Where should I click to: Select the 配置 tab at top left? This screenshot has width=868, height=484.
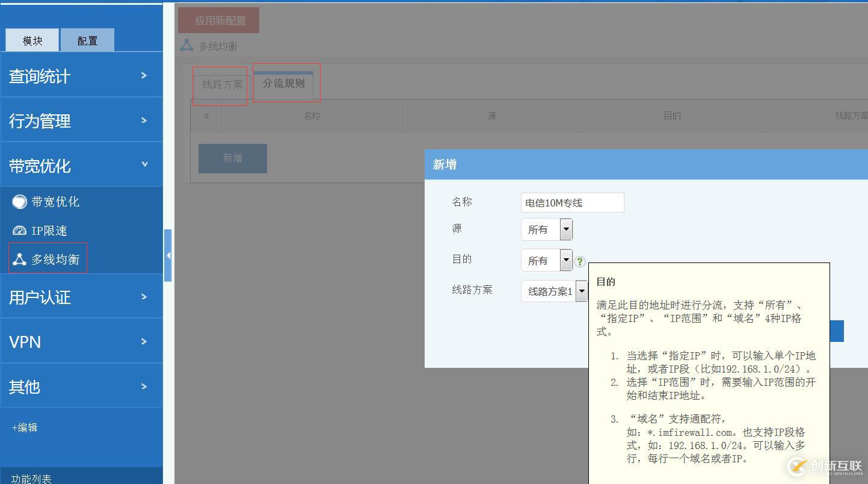pos(87,40)
